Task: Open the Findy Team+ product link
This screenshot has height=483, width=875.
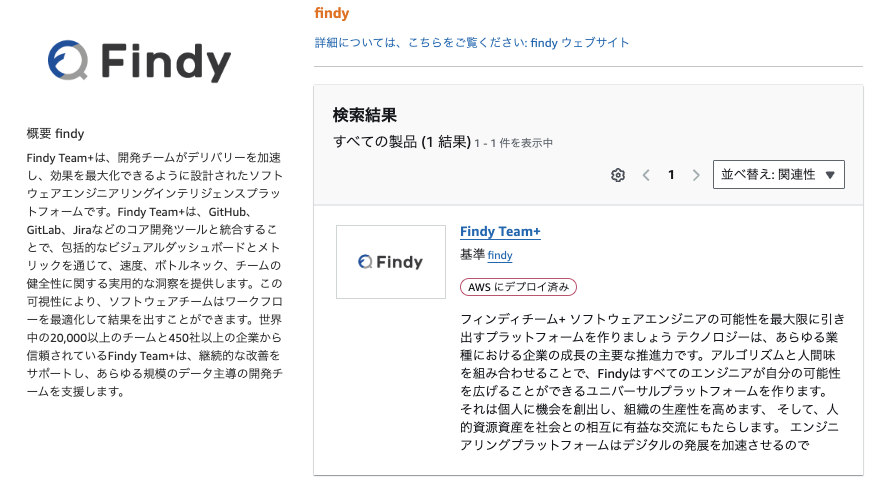Action: pos(500,231)
